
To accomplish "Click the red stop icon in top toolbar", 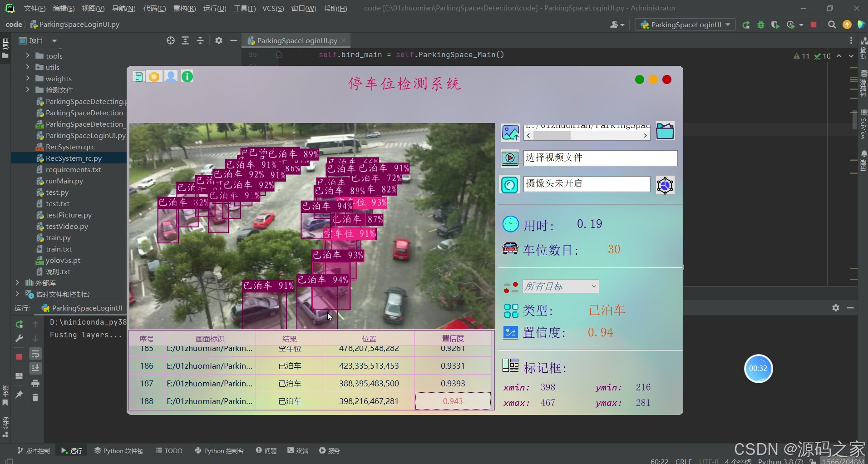I will point(814,25).
